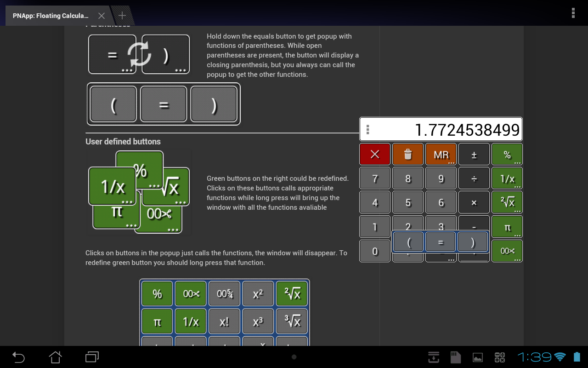Screen dimensions: 588x368
Task: Select the 1/x reciprocal function
Action: (507, 178)
